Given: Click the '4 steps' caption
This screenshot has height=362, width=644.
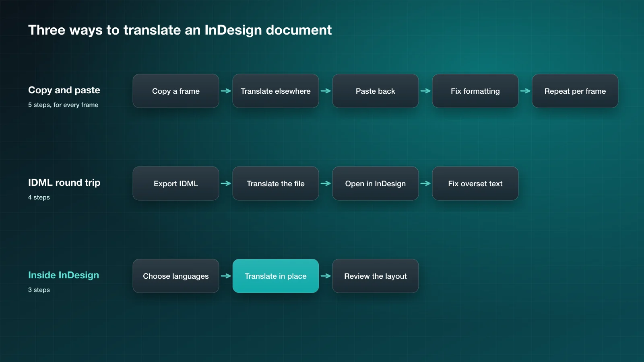Looking at the screenshot, I should tap(39, 197).
